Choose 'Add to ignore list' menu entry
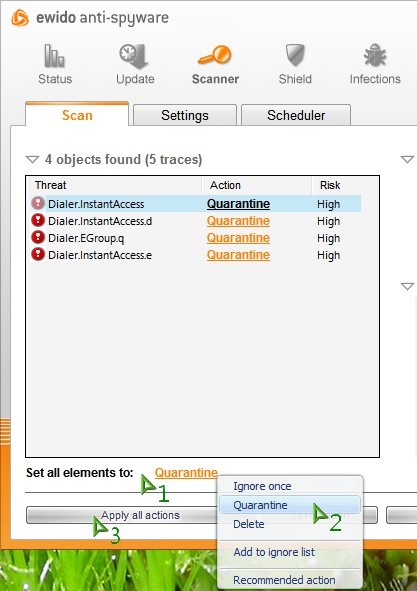The width and height of the screenshot is (417, 591). (x=290, y=552)
